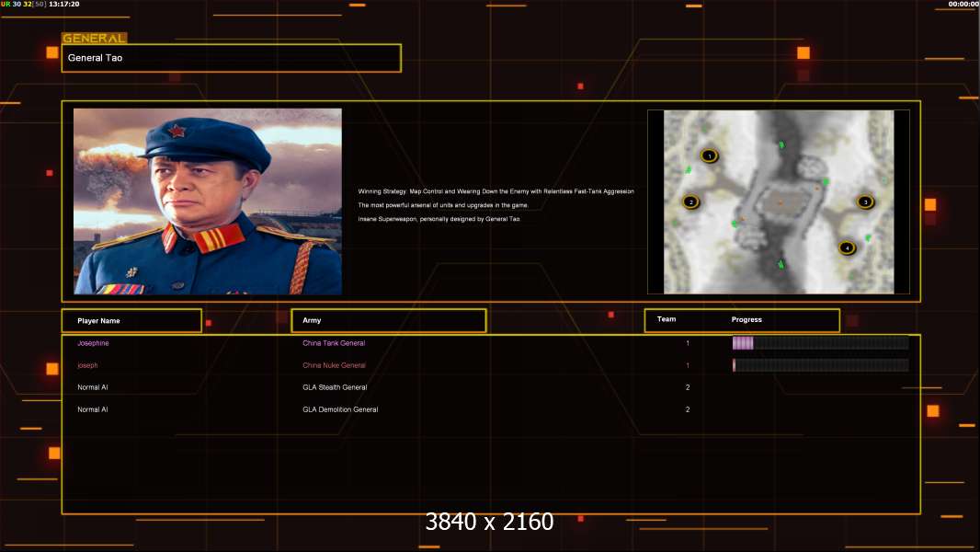Viewport: 980px width, 552px height.
Task: Click Josephine's loading progress bar
Action: (x=821, y=342)
